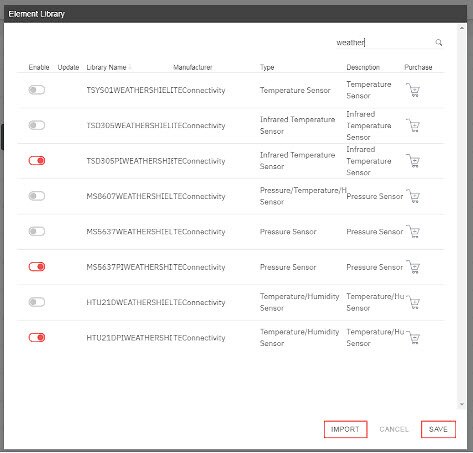Enable the TSYS01WEATHERSHIELD library toggle

click(37, 90)
